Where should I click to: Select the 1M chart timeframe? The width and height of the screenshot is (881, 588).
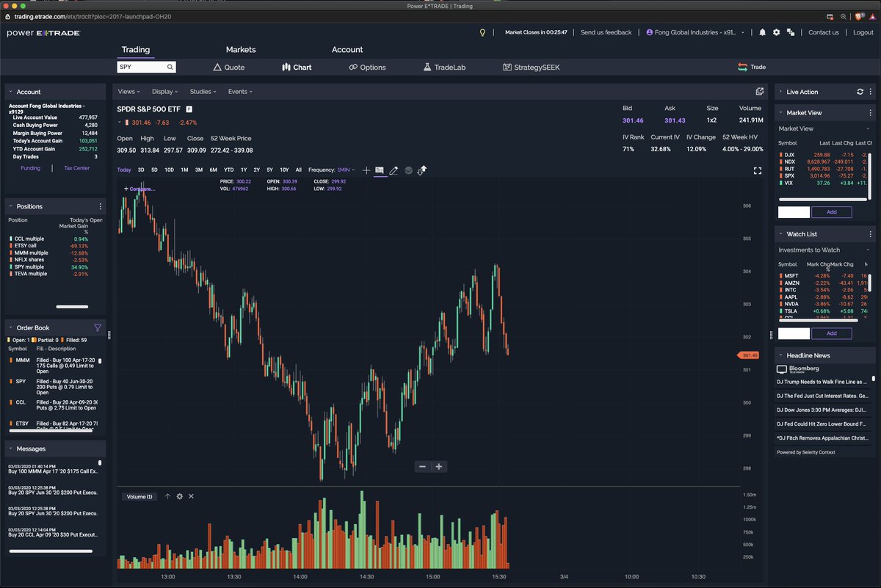point(184,170)
